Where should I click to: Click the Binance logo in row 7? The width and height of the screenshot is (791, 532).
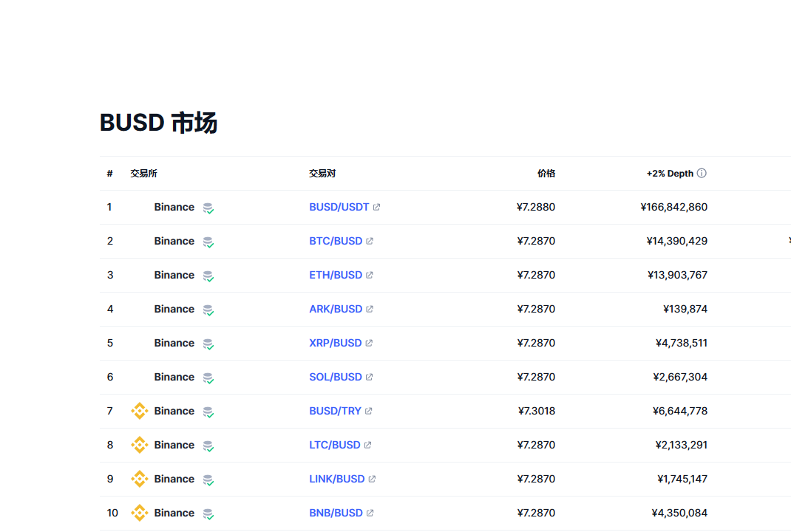[x=140, y=411]
